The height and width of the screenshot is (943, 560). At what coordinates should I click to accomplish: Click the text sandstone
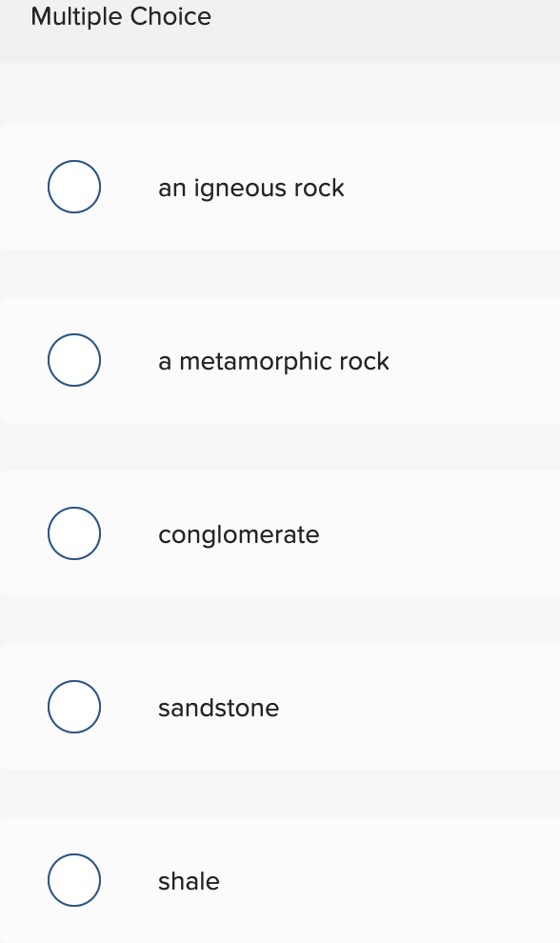pos(218,708)
